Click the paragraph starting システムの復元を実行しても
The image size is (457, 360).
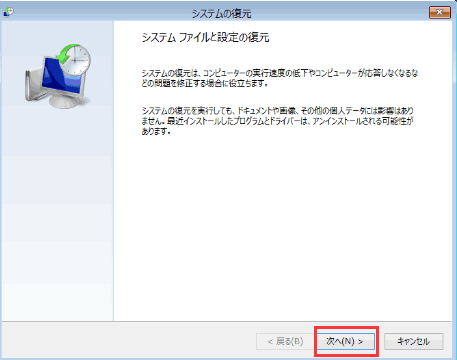(278, 121)
